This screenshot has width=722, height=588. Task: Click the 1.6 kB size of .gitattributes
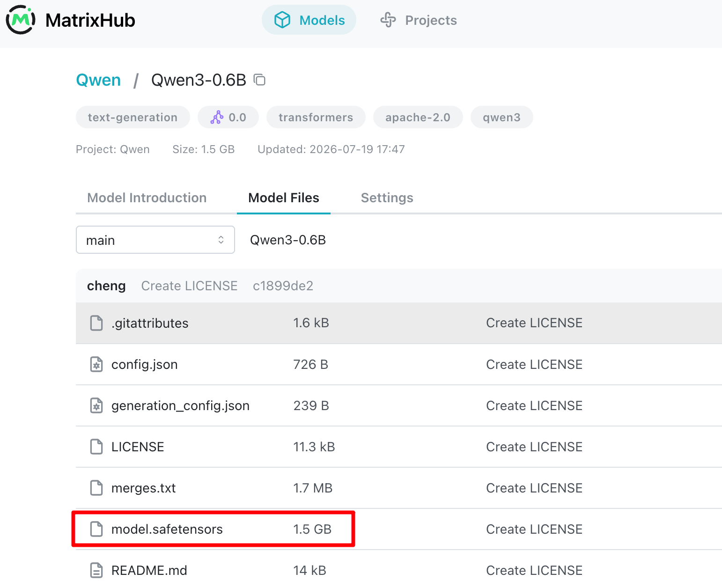click(311, 323)
